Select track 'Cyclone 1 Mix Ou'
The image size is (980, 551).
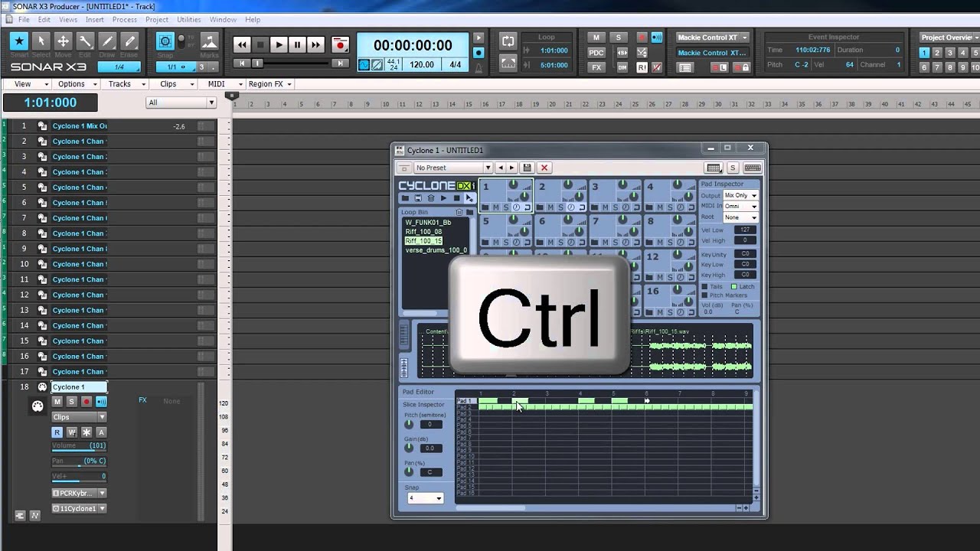coord(80,126)
